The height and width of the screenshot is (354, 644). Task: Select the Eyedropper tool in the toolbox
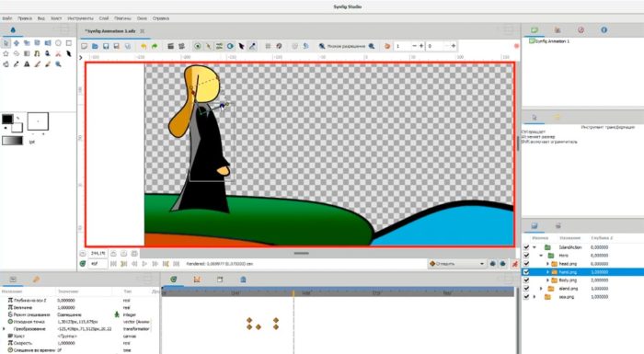pos(16,64)
